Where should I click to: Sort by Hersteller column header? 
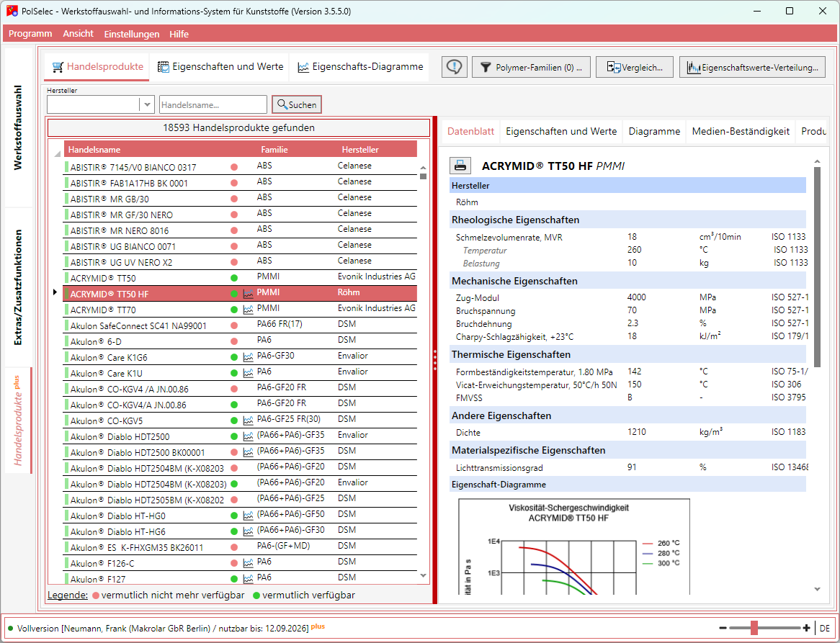pos(360,149)
